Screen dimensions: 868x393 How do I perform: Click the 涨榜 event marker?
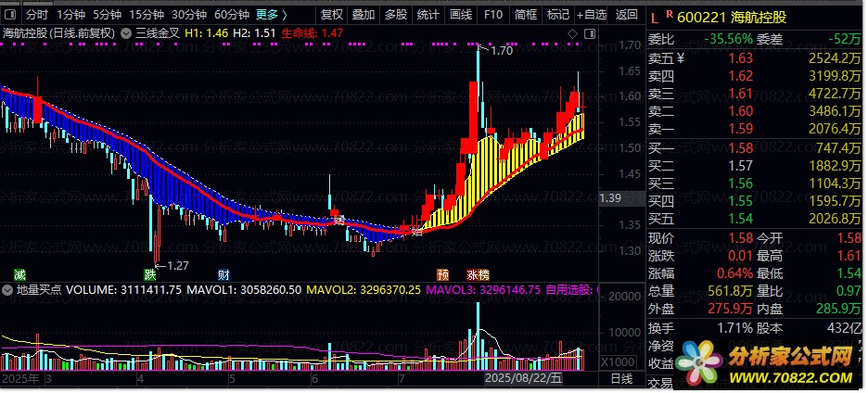[478, 274]
